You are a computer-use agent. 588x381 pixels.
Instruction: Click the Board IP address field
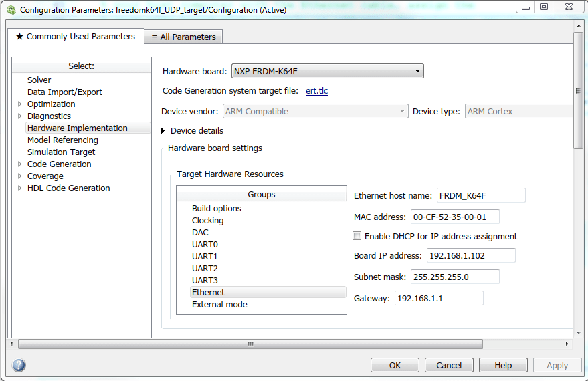[x=470, y=255]
